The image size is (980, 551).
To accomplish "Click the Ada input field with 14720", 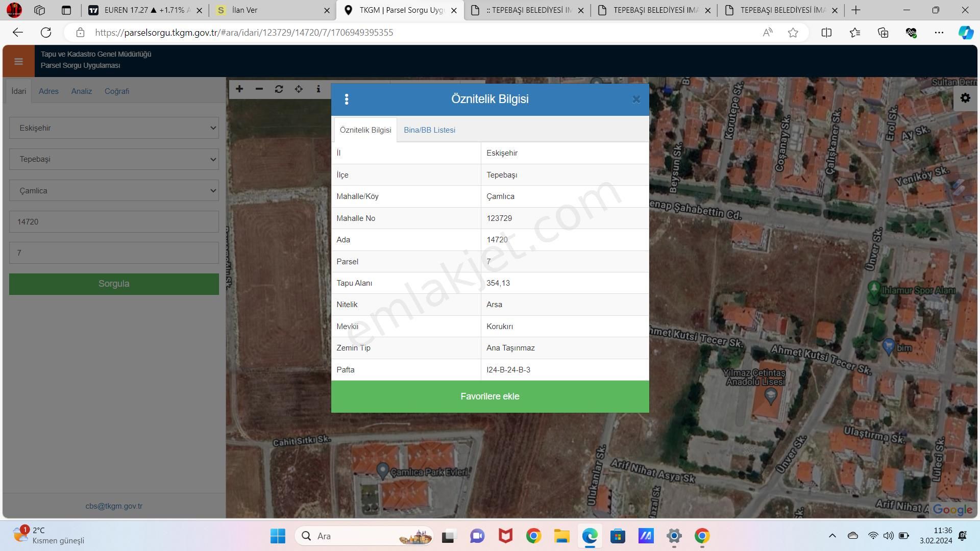I will click(x=114, y=222).
